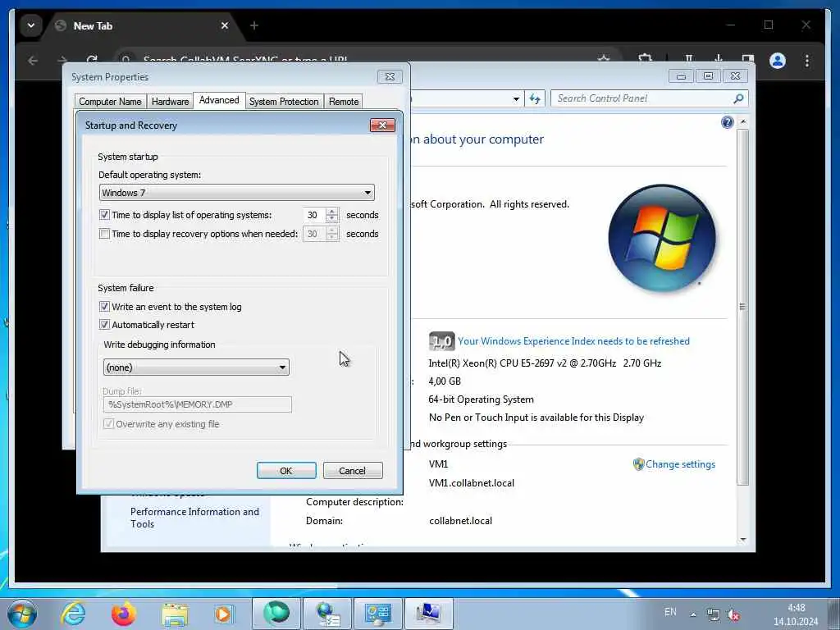Open the Default operating system dropdown

(x=237, y=192)
